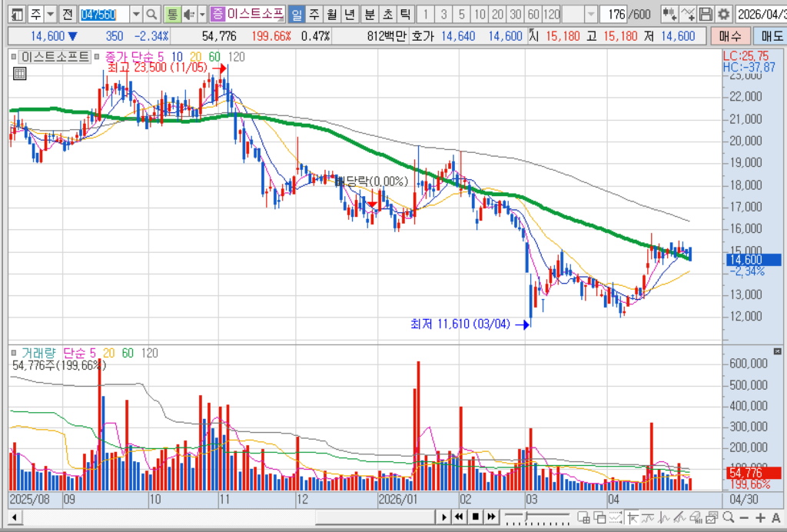The height and width of the screenshot is (532, 787).
Task: Expand the 주 market type dropdown
Action: pyautogui.click(x=51, y=14)
